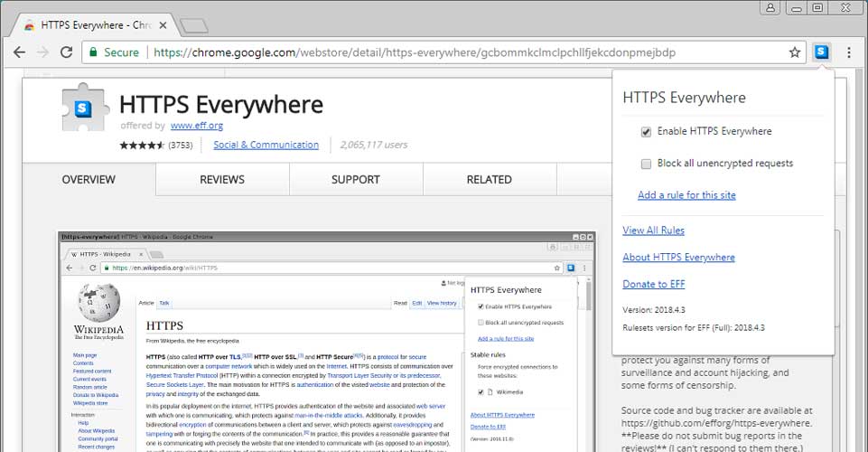Viewport: 868px width, 452px height.
Task: Switch to the SUPPORT tab
Action: 356,180
